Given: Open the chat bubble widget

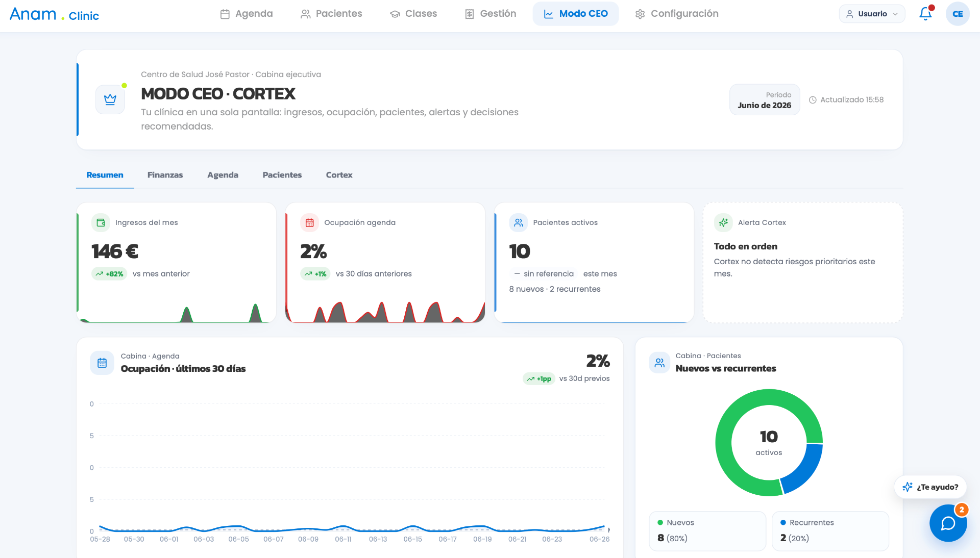Looking at the screenshot, I should point(948,523).
